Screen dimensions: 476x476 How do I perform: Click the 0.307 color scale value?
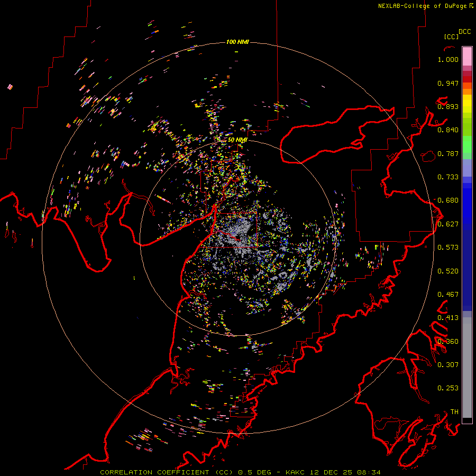[448, 364]
